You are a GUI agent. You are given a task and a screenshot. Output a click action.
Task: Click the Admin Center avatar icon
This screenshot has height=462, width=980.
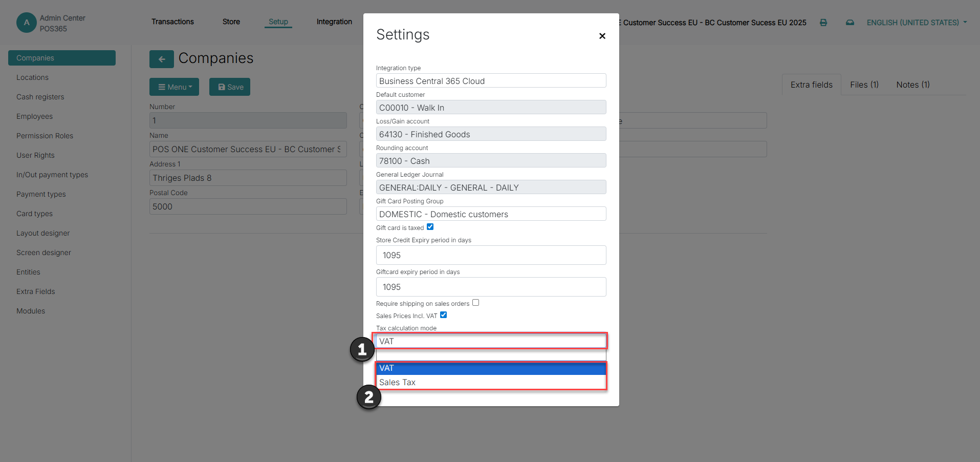click(27, 23)
